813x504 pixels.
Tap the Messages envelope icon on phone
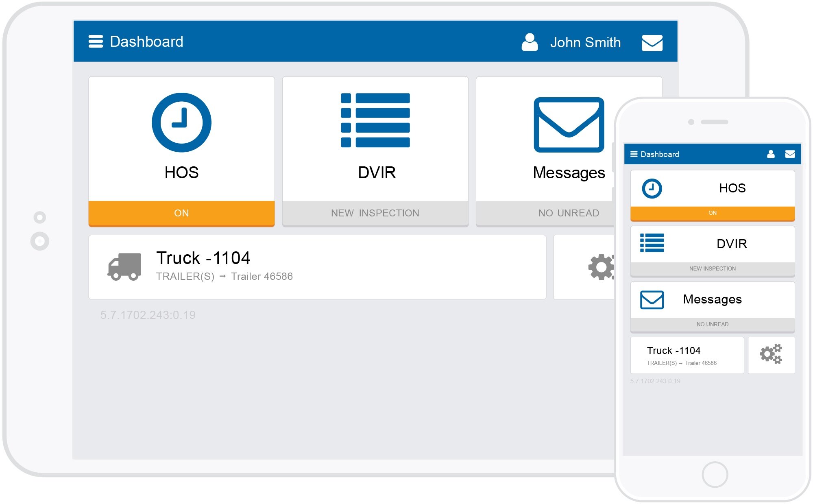[x=652, y=300]
